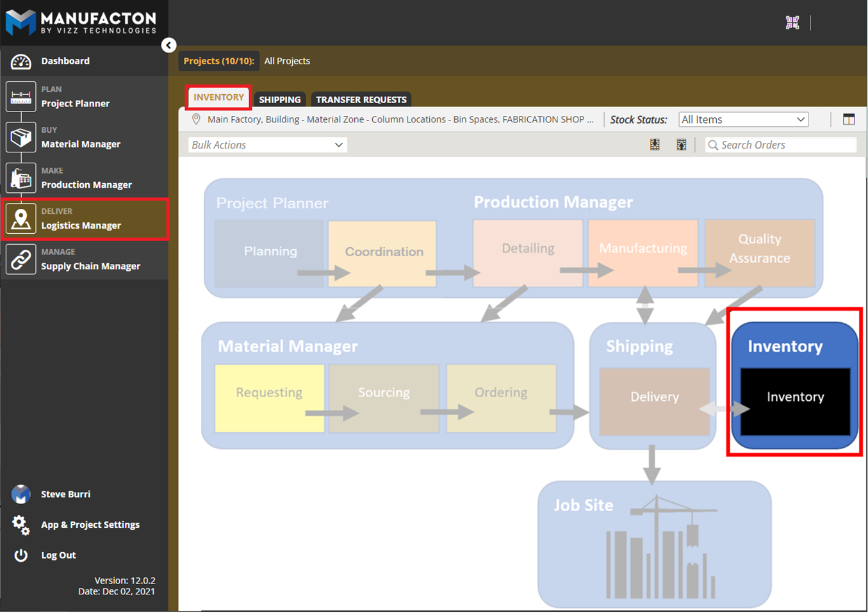
Task: Open the Steve Burri user profile
Action: pos(65,494)
